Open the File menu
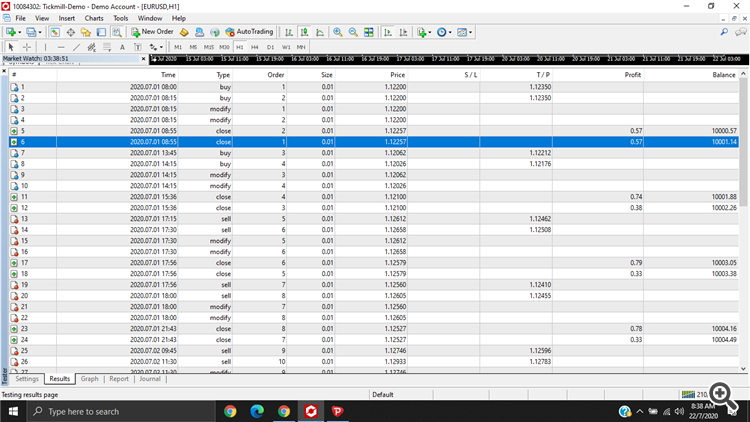750x422 pixels. point(21,18)
